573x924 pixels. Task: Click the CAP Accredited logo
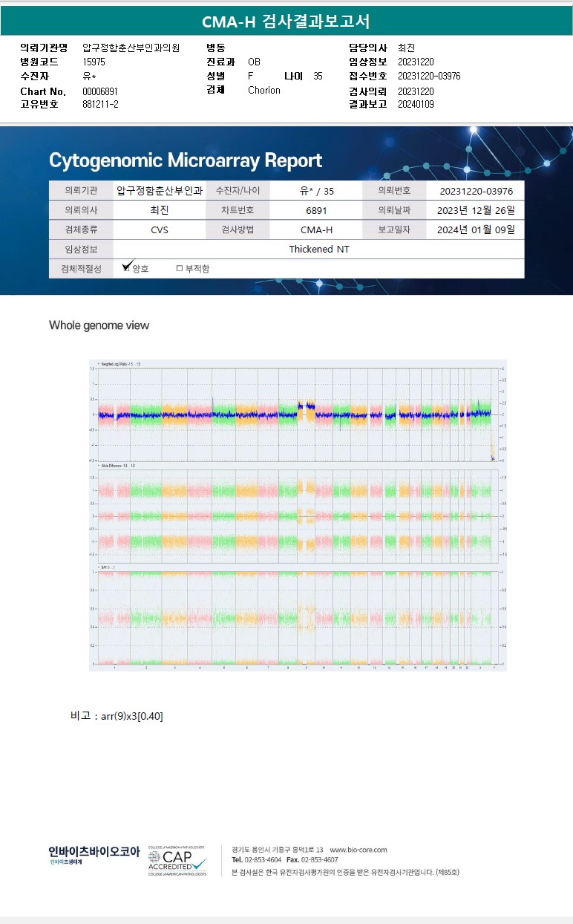pyautogui.click(x=177, y=861)
